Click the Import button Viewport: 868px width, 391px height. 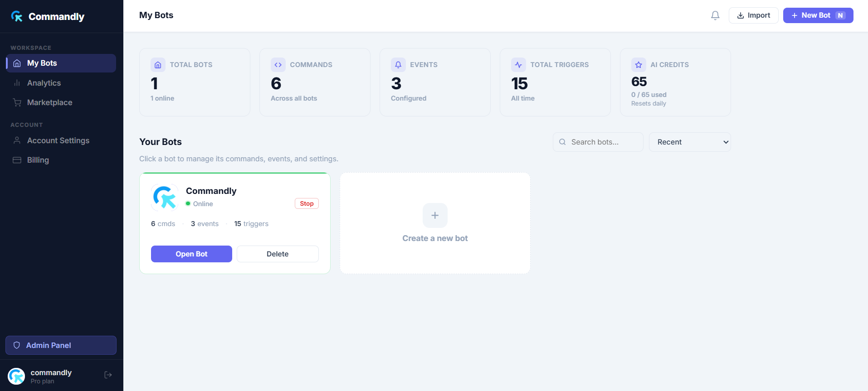753,15
